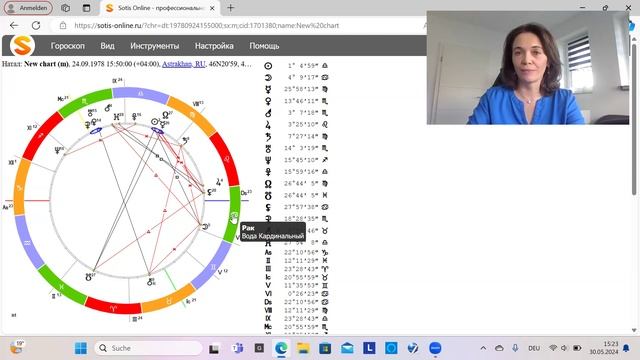The width and height of the screenshot is (640, 360).
Task: Click the Ic house cusp row label
Action: click(268, 277)
